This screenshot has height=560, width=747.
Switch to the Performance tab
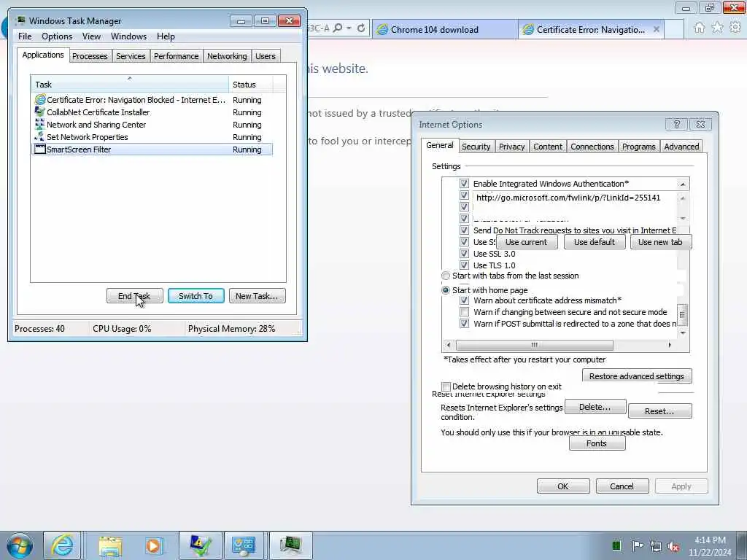[x=177, y=56]
